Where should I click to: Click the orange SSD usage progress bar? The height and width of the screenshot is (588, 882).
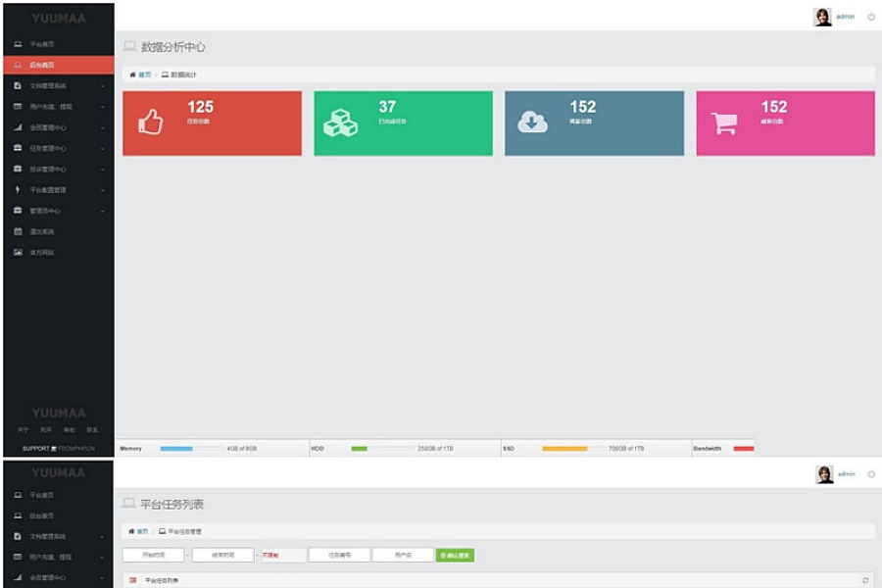pyautogui.click(x=564, y=449)
